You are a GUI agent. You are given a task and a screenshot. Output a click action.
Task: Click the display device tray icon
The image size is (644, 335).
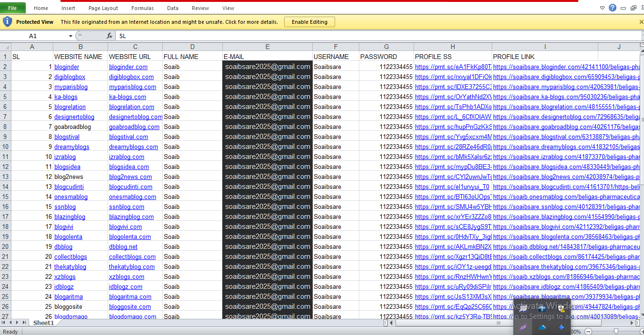523,308
